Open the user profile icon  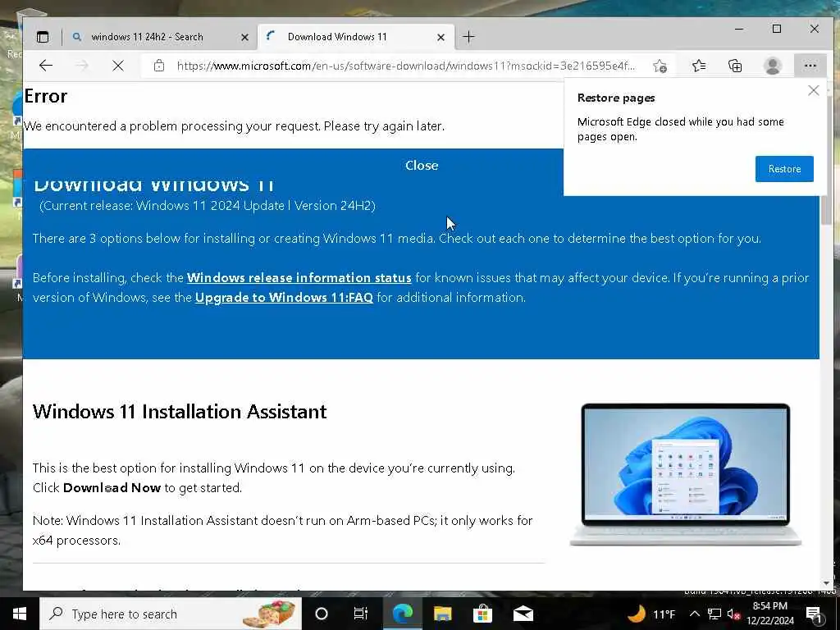(x=773, y=66)
